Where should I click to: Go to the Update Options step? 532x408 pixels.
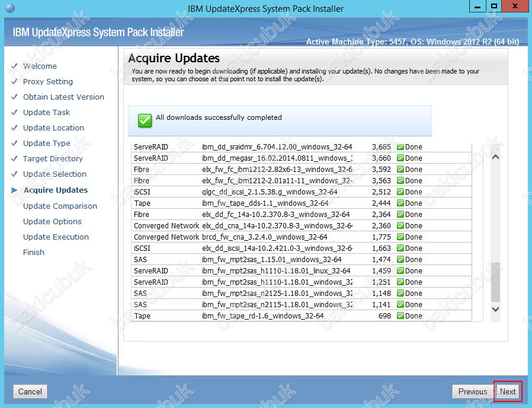point(52,222)
